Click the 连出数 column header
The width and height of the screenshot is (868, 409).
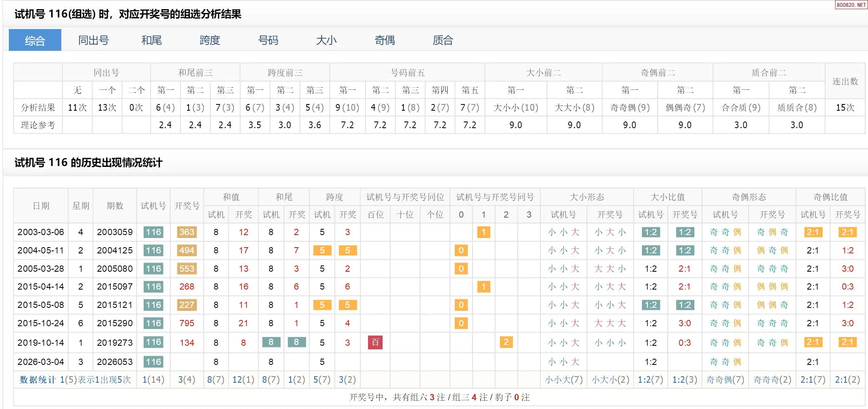pyautogui.click(x=845, y=81)
